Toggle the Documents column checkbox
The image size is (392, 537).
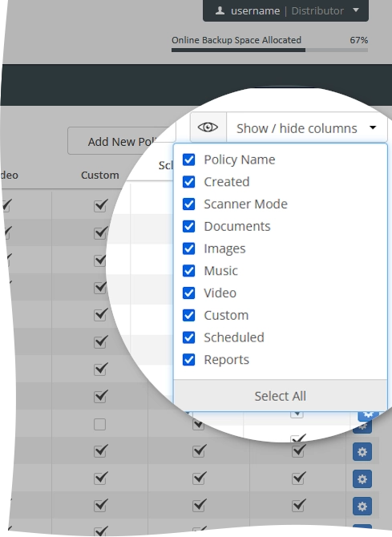[189, 226]
